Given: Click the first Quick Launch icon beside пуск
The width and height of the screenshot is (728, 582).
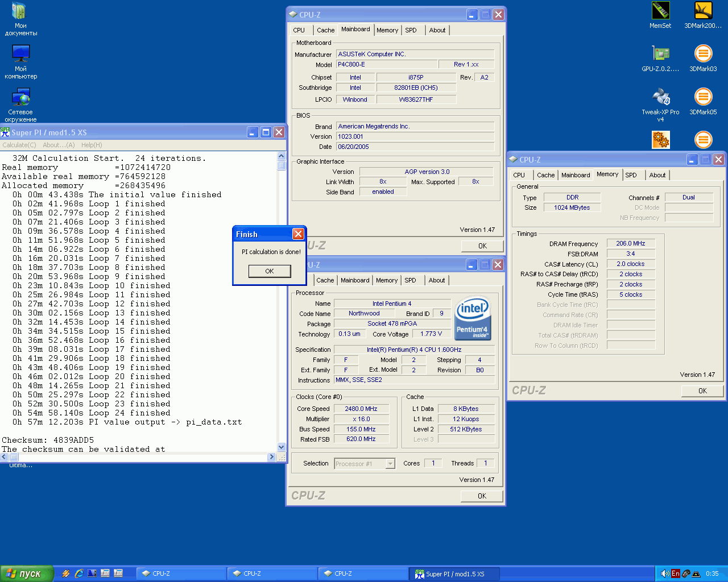Looking at the screenshot, I should (66, 573).
